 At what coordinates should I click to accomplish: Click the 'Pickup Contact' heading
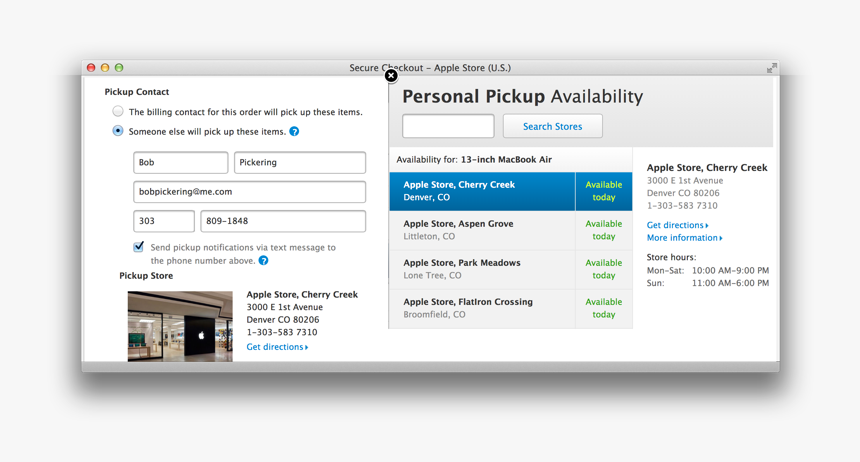pyautogui.click(x=137, y=92)
